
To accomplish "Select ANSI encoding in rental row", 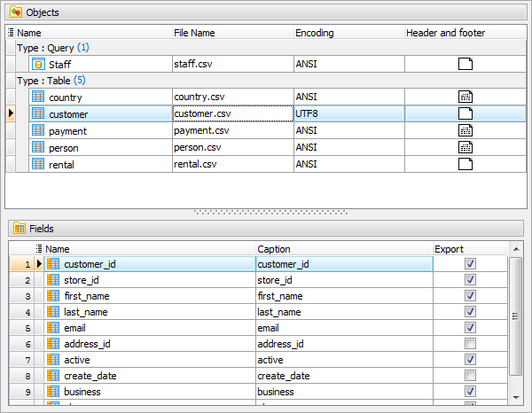I will 349,164.
